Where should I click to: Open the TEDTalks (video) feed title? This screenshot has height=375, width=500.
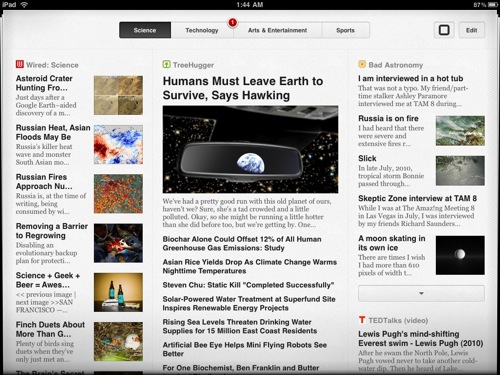coord(398,320)
